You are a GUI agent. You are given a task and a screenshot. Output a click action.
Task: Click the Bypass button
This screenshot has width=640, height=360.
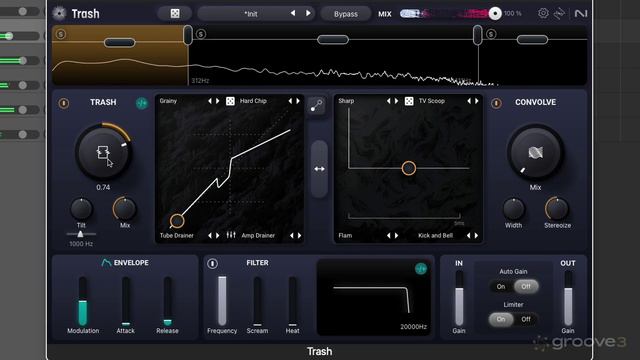tap(345, 14)
